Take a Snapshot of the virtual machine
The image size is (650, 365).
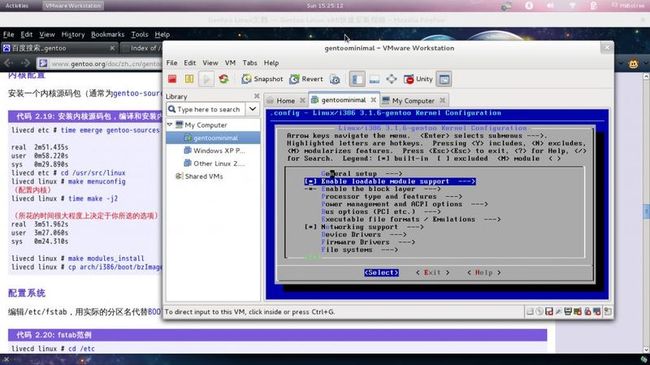pyautogui.click(x=262, y=79)
